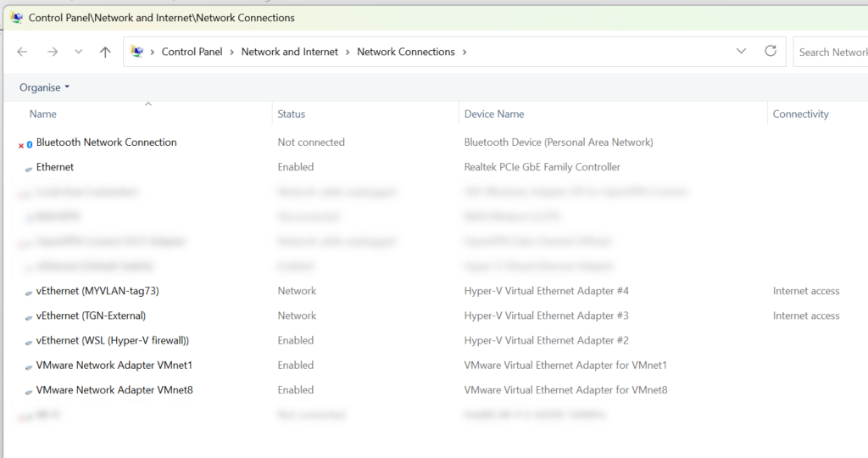Select the Ethernet adapter icon
The image size is (868, 458).
pos(29,168)
